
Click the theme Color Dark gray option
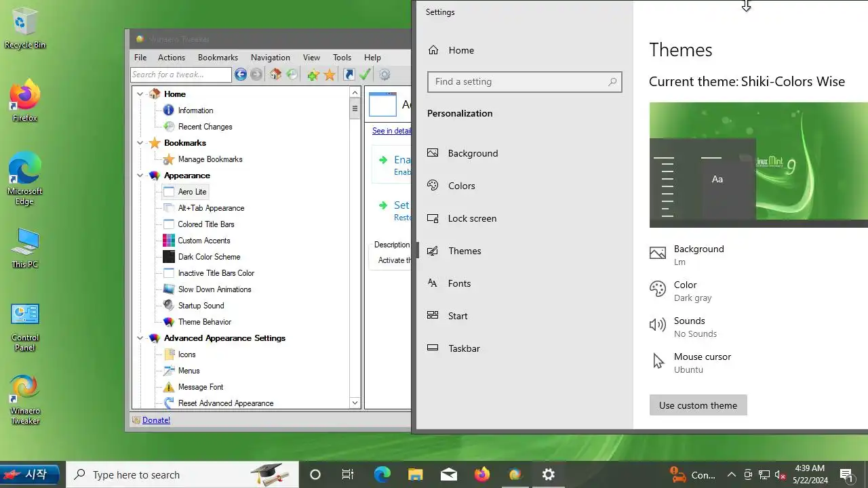coord(681,291)
